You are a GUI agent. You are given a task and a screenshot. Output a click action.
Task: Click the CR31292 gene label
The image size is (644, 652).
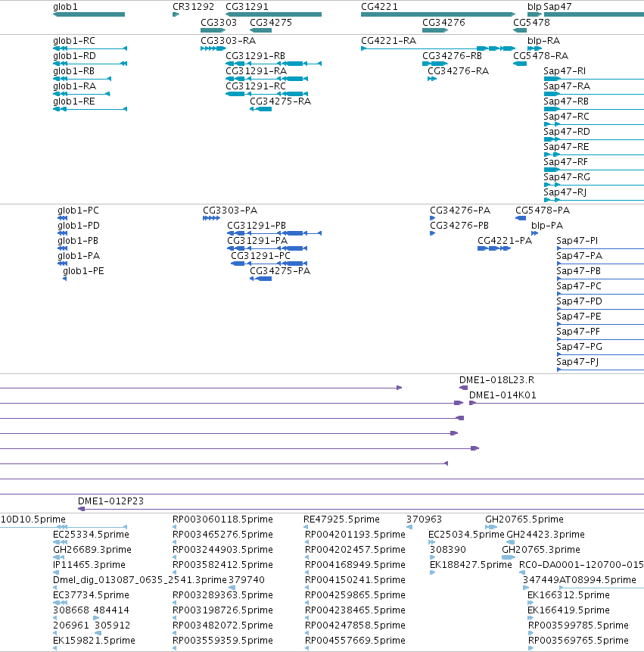[x=193, y=7]
